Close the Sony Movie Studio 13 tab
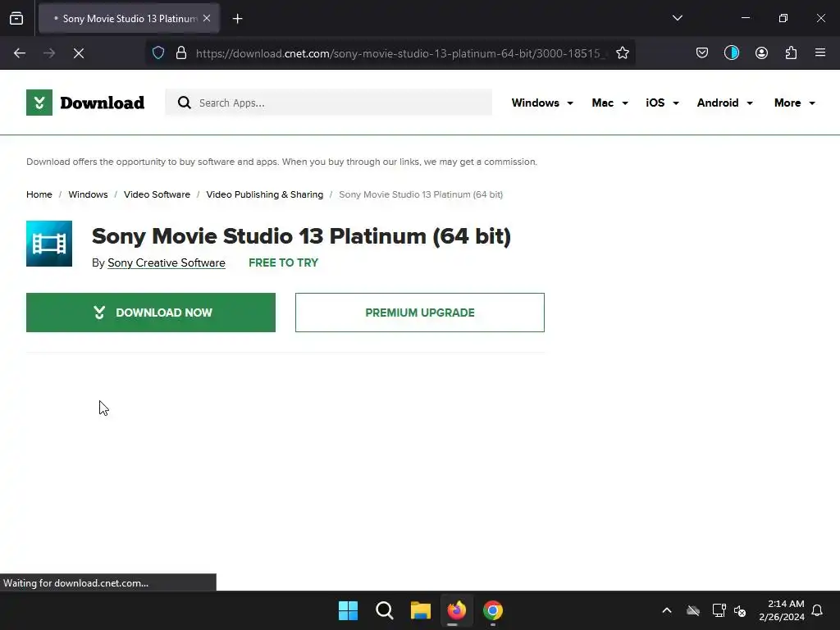 tap(207, 18)
